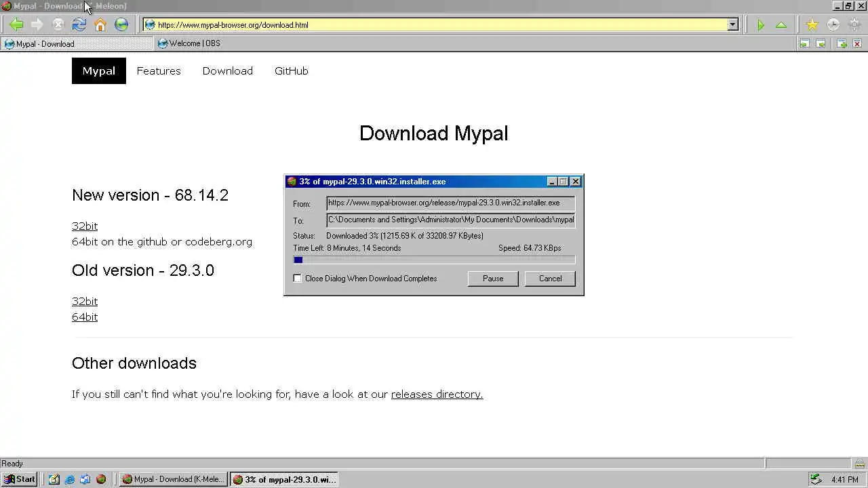Click the address bar URL text

(x=233, y=25)
